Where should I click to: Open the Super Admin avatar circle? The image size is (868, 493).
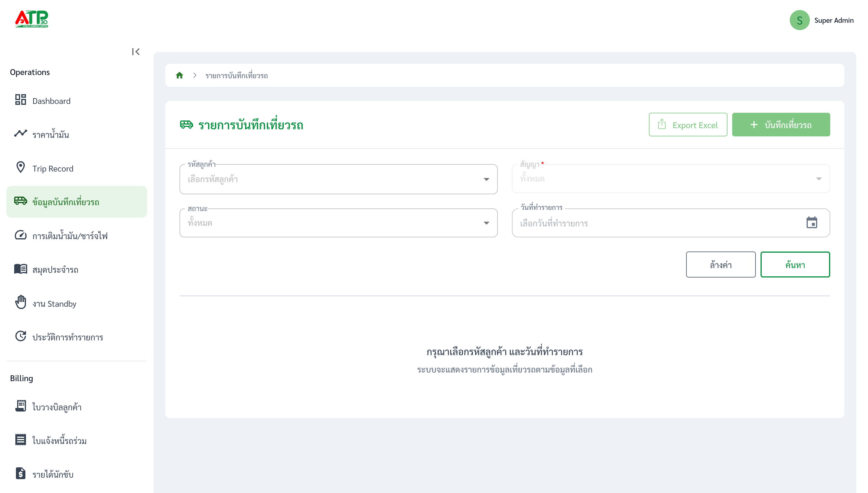799,20
